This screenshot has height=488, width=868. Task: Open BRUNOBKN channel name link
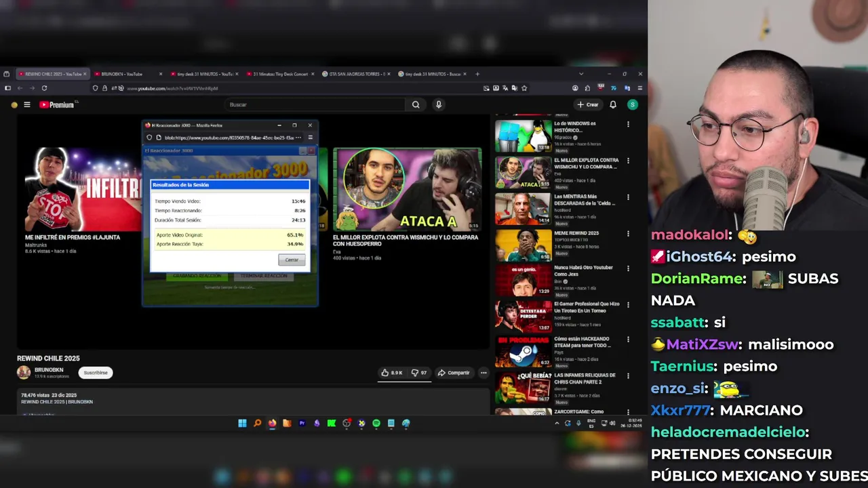(x=49, y=370)
